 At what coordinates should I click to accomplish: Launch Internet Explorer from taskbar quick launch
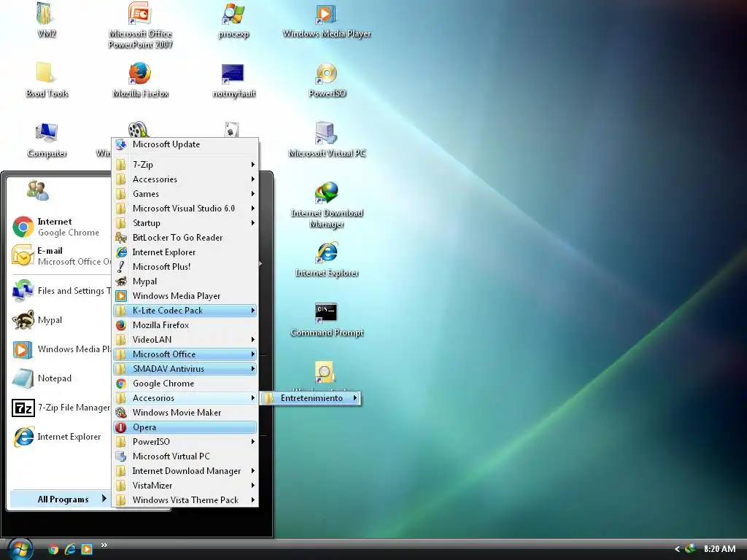pyautogui.click(x=70, y=549)
